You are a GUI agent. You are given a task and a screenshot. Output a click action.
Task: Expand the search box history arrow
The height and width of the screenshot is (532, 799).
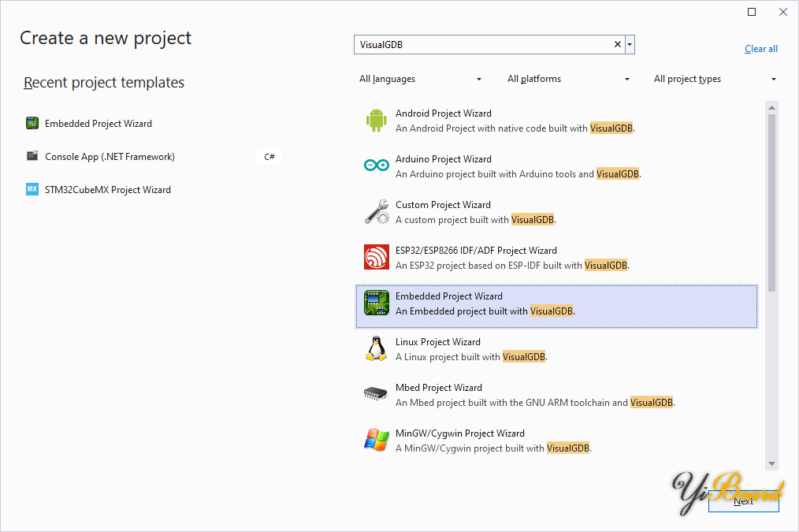(x=630, y=45)
